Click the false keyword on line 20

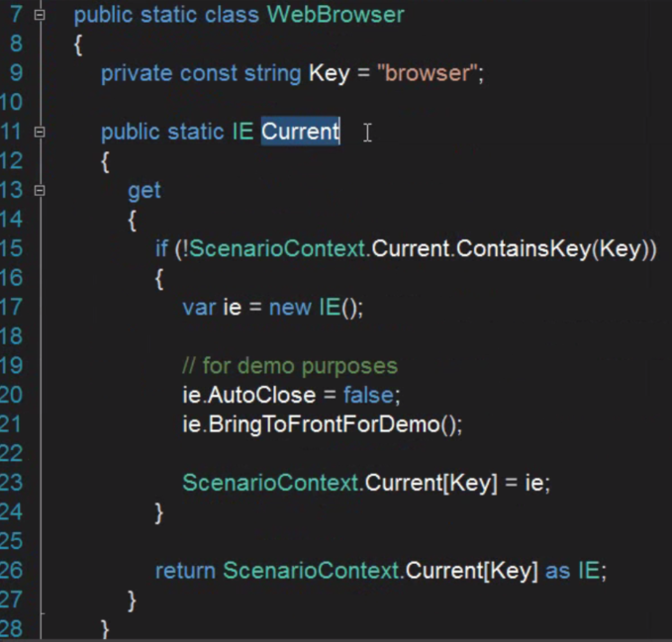[368, 395]
